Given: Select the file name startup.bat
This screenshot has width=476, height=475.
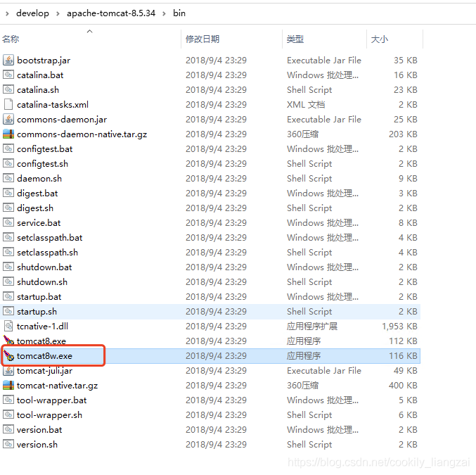Looking at the screenshot, I should point(39,297).
